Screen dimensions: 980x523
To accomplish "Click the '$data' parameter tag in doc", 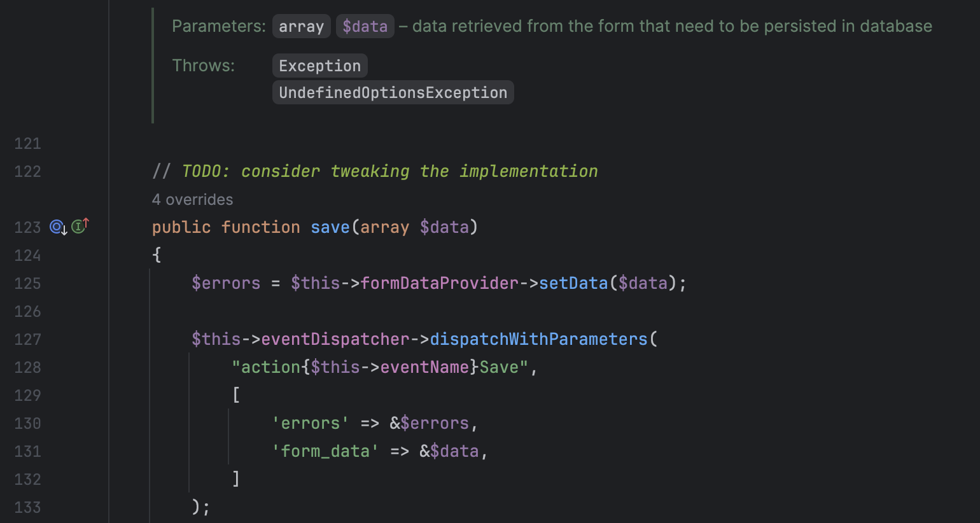I will [365, 27].
